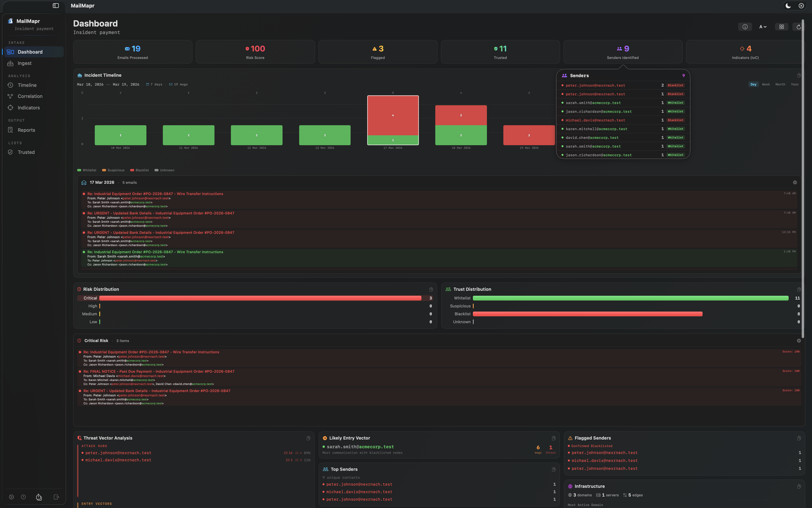Click the Whitelist legend color swatch
The height and width of the screenshot is (508, 812).
tap(79, 170)
